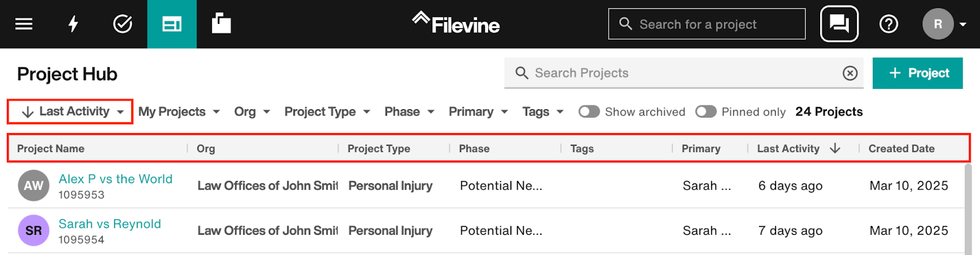Viewport: 980px width, 255px height.
Task: Open the chat messages icon
Action: tap(839, 24)
